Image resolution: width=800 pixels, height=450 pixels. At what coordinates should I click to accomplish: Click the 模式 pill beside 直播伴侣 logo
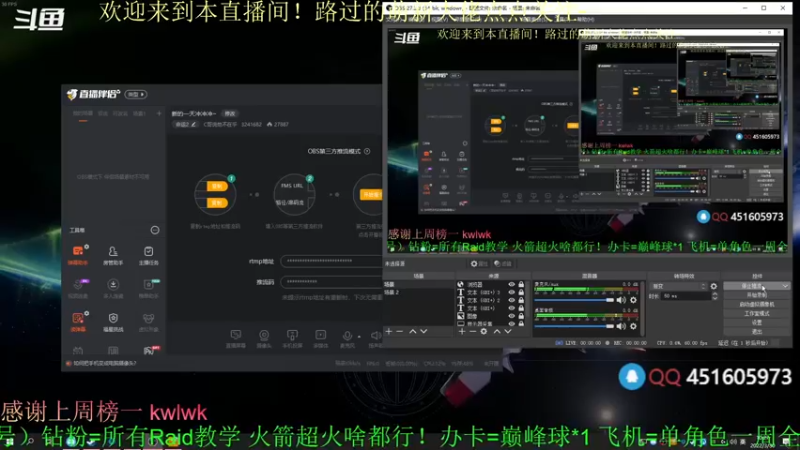(x=136, y=94)
